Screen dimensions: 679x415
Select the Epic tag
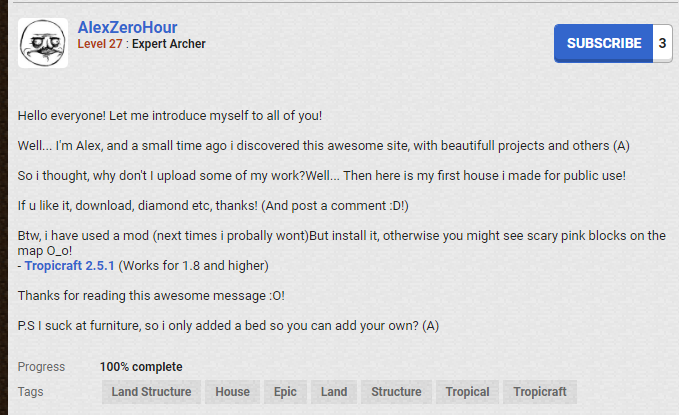[285, 392]
